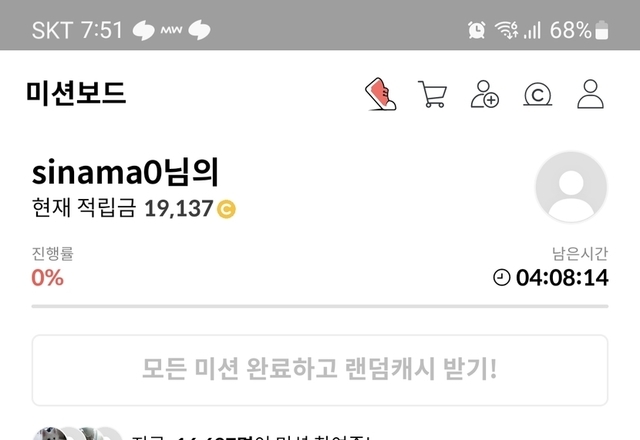The width and height of the screenshot is (640, 440).
Task: Tap the gold coin next to 19,137
Action: pos(226,209)
